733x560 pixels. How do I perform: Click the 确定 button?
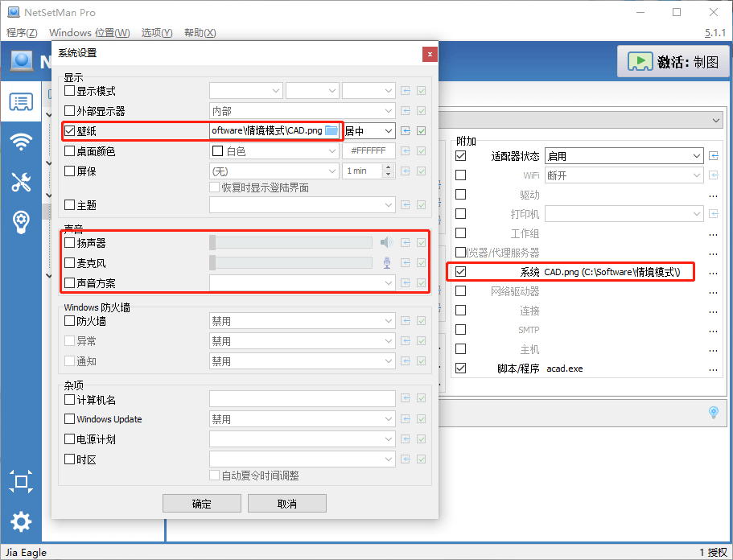pyautogui.click(x=201, y=504)
